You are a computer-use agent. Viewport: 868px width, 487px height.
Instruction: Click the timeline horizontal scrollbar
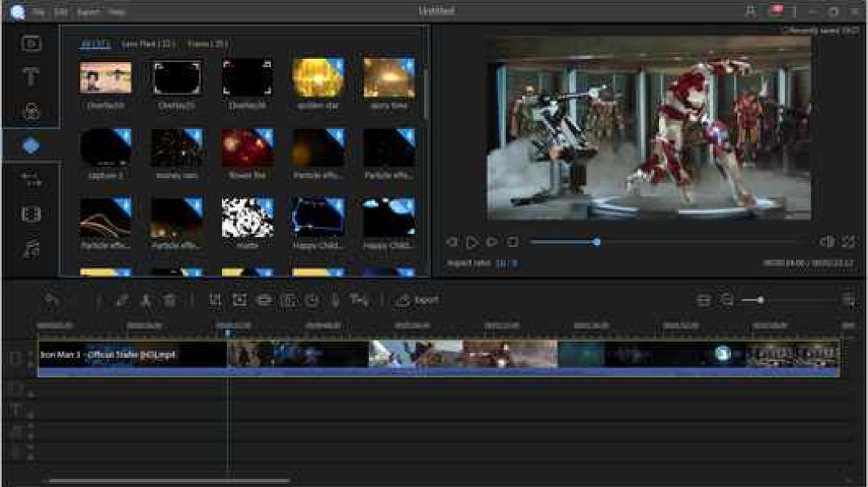click(169, 481)
